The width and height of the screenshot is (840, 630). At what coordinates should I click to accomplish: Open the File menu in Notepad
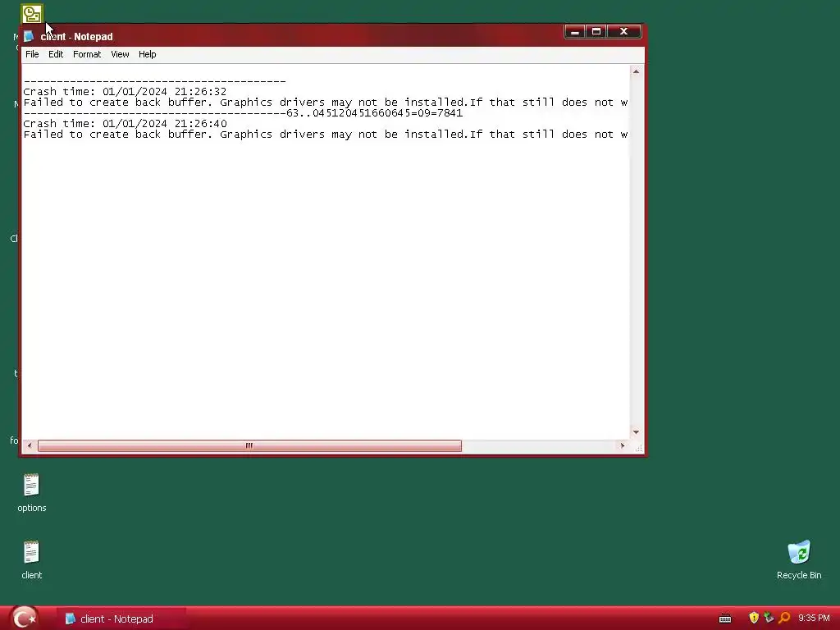(x=32, y=54)
